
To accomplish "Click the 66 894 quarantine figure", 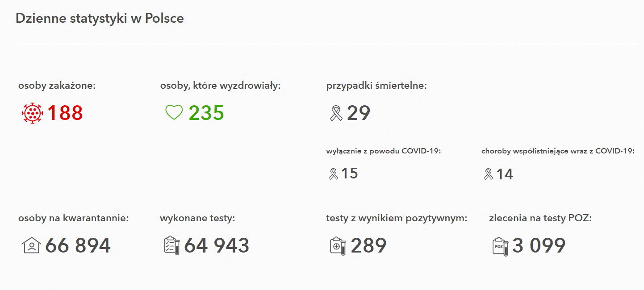I will (78, 245).
